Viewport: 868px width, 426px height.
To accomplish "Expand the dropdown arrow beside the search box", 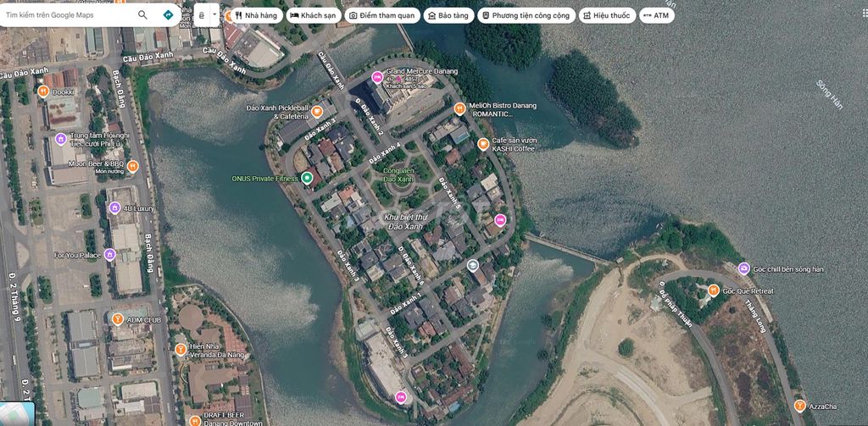I will [214, 15].
